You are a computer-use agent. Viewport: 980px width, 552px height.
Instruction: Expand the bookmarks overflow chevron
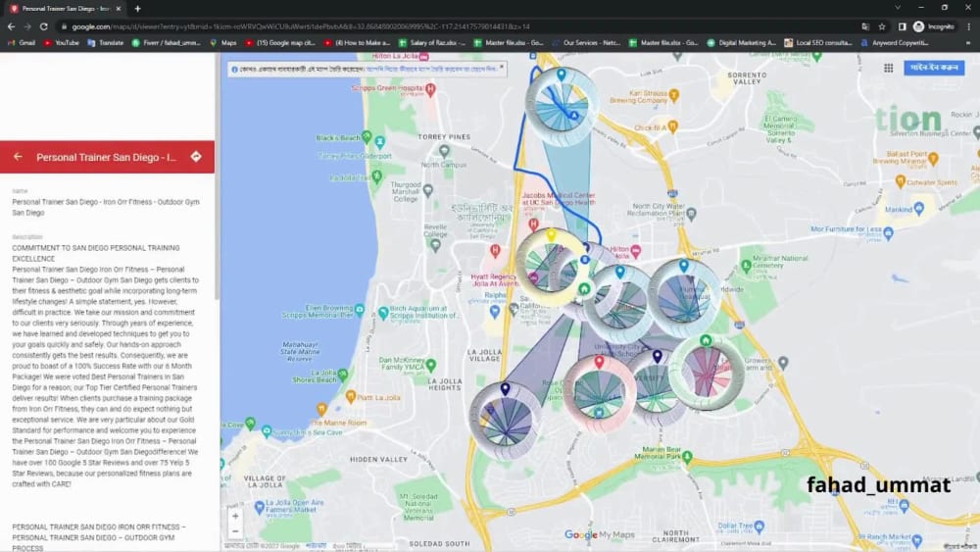click(968, 43)
